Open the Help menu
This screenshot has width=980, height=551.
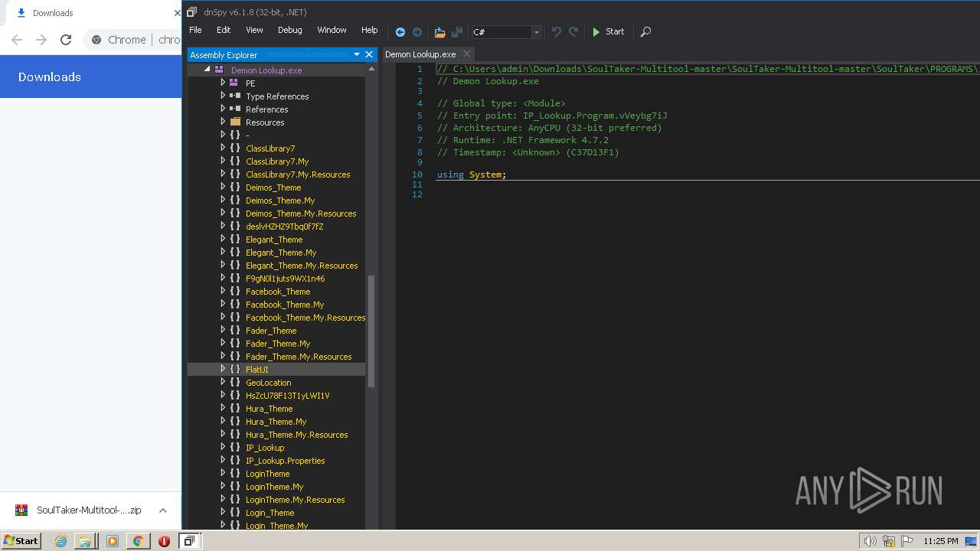click(x=369, y=30)
